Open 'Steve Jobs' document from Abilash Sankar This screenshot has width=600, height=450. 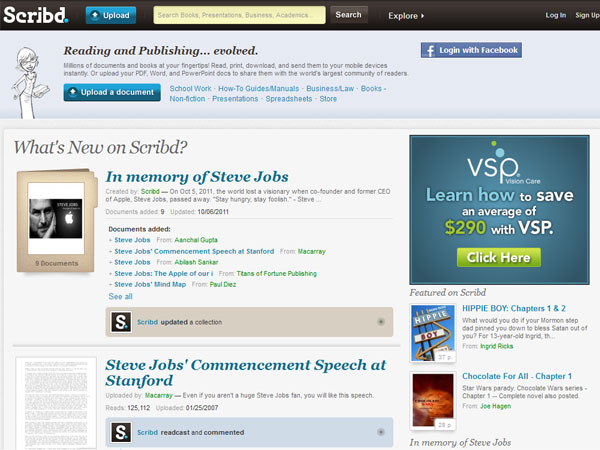[x=132, y=262]
